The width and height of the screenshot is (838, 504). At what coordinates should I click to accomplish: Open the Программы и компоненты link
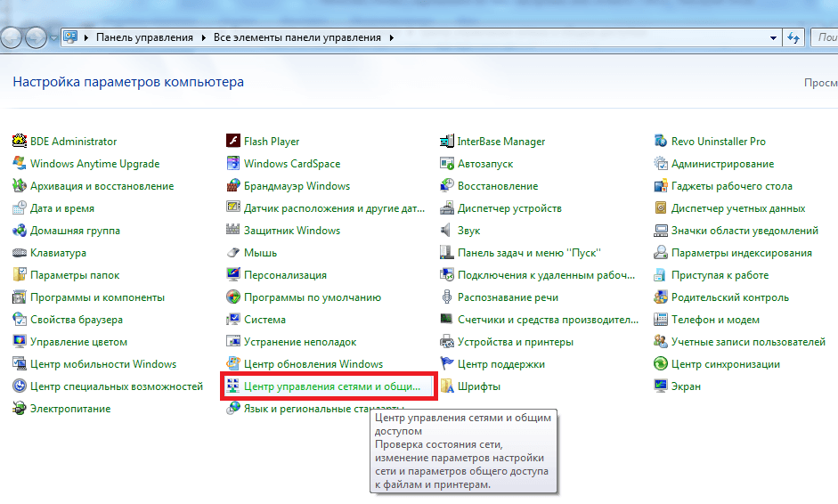coord(97,297)
